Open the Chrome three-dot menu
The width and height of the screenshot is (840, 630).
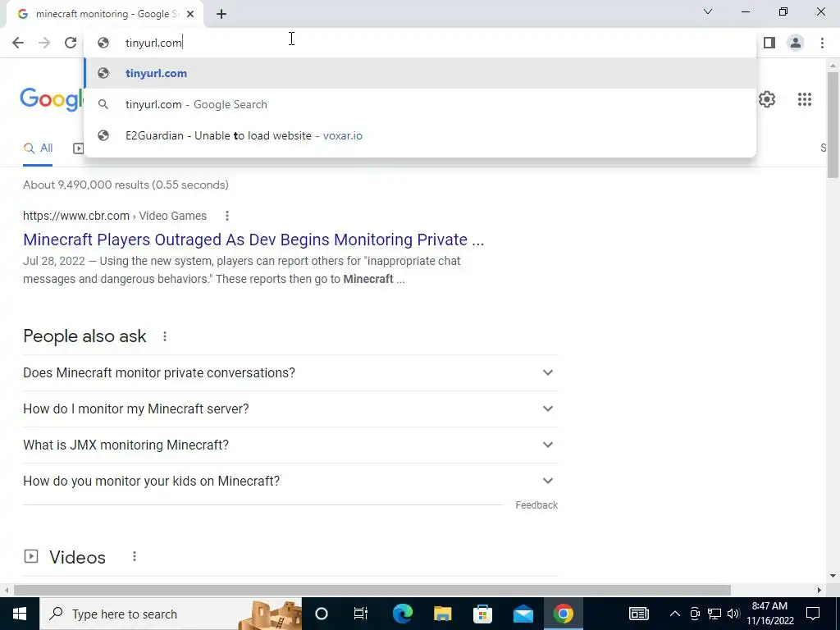[822, 43]
